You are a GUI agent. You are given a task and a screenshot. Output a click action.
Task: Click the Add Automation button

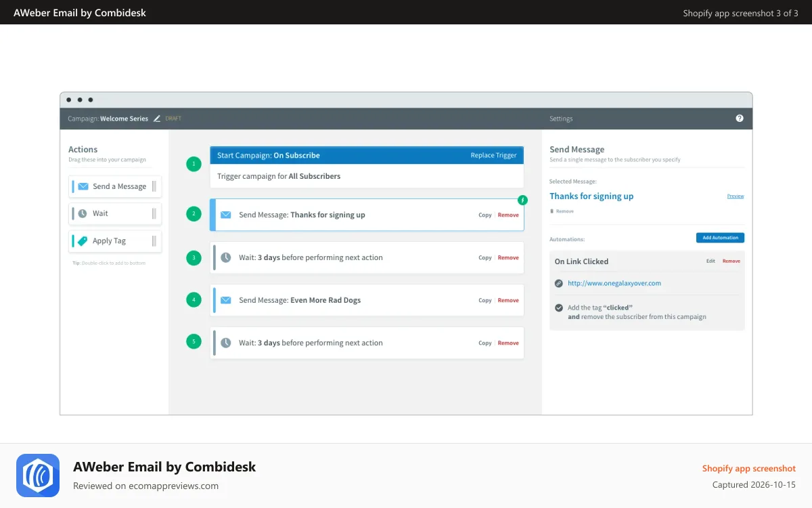coord(720,238)
